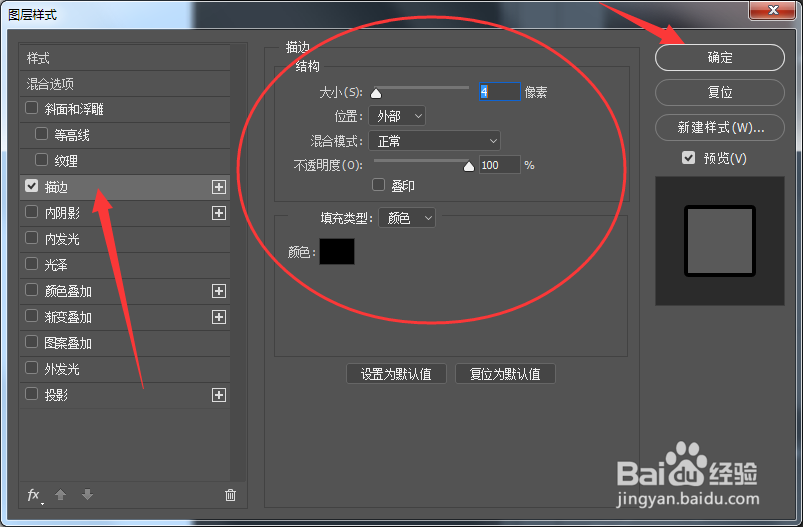The width and height of the screenshot is (803, 527).
Task: Open the 光泽 settings row
Action: [125, 265]
